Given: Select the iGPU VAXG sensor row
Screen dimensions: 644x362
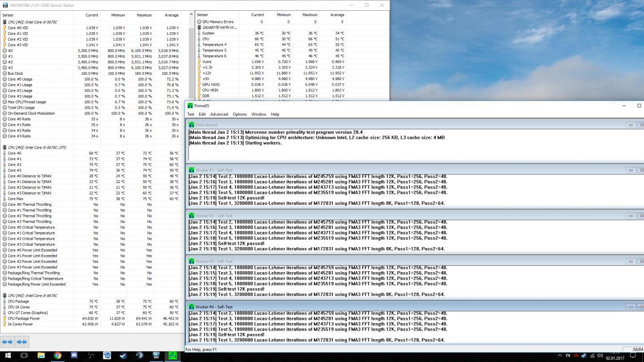Looking at the screenshot, I should pos(271,84).
